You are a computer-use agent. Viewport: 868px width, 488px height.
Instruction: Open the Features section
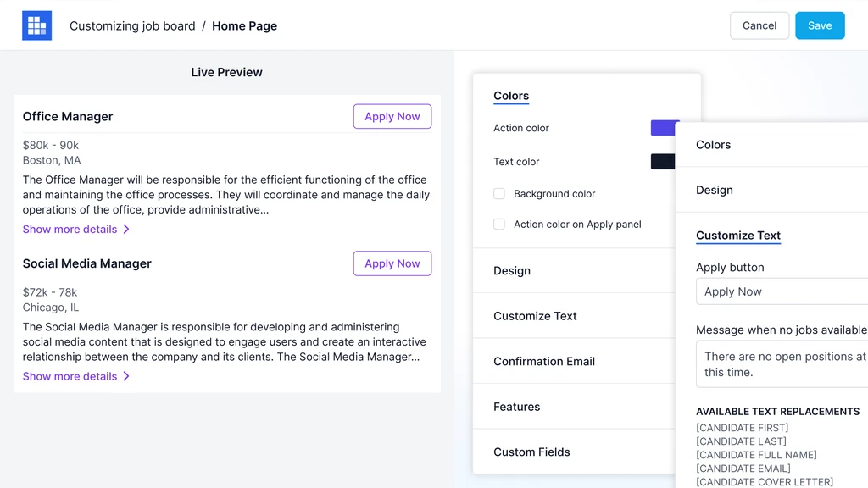[x=516, y=407]
